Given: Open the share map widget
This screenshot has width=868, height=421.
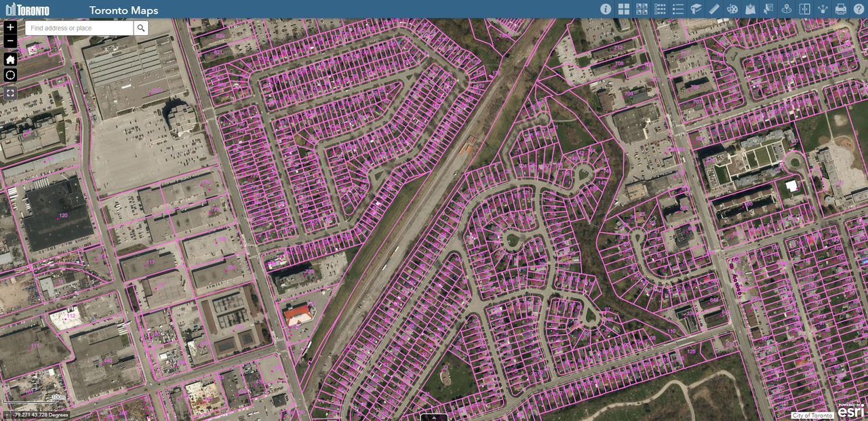Looking at the screenshot, I should tap(823, 9).
